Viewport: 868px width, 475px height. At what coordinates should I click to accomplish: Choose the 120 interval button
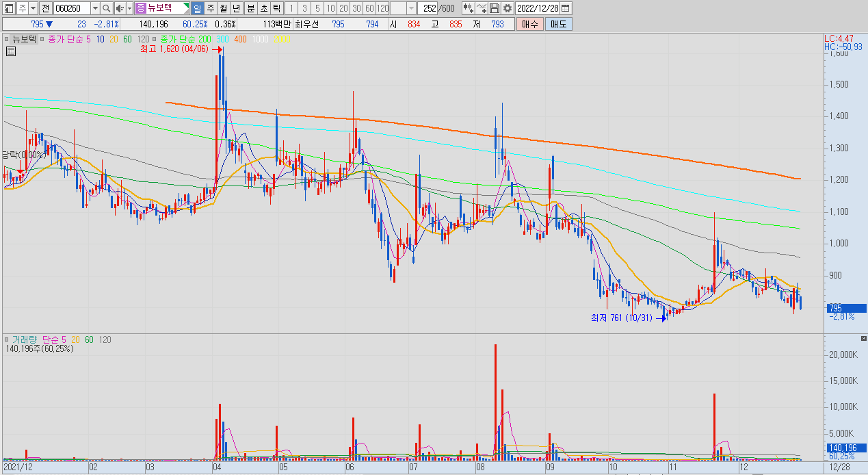[383, 8]
